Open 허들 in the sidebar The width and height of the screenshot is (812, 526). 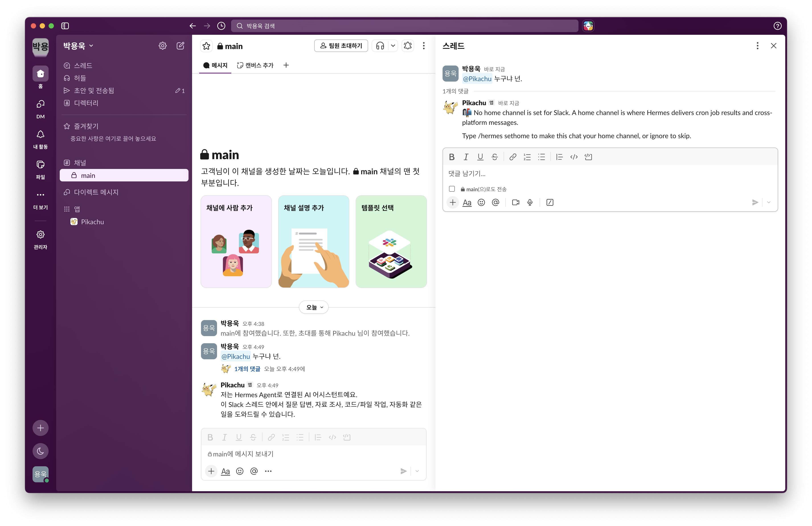124,78
